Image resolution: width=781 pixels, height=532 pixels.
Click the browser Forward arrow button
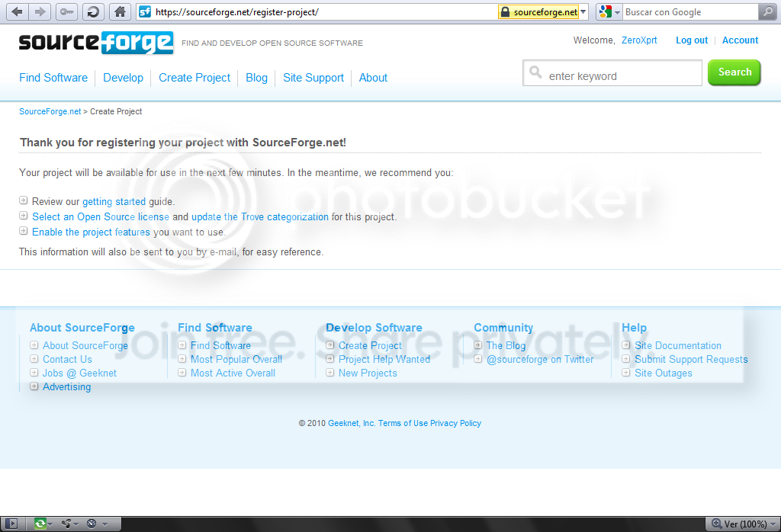pos(40,12)
